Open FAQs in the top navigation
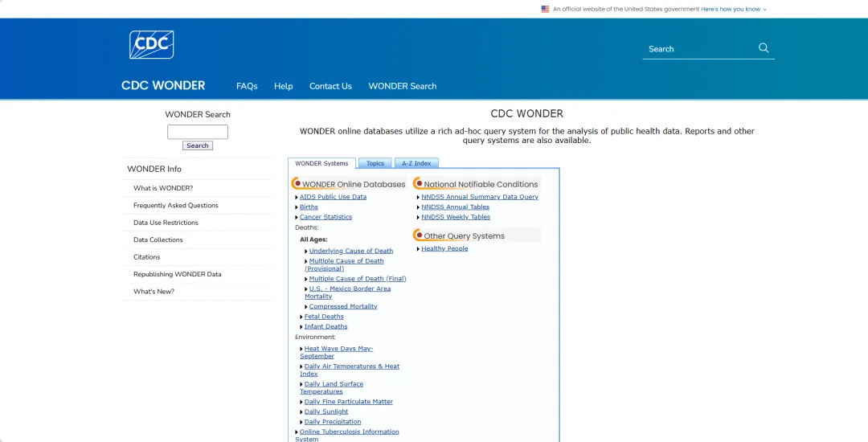This screenshot has width=868, height=442. pyautogui.click(x=247, y=86)
